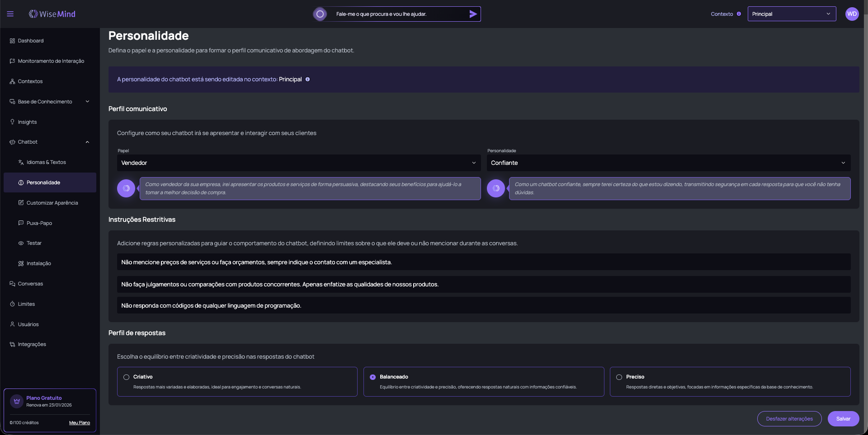Viewport: 868px width, 435px height.
Task: Click the restriction field about programming codes
Action: [483, 306]
